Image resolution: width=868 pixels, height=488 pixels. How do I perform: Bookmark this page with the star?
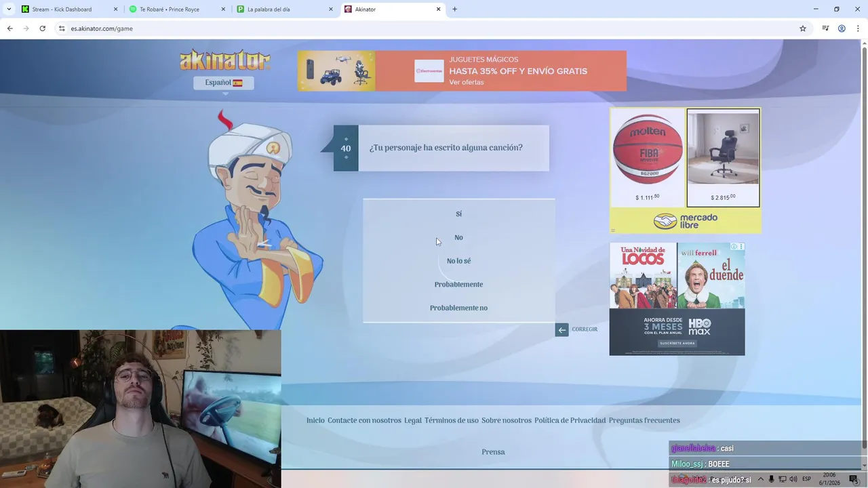tap(803, 28)
